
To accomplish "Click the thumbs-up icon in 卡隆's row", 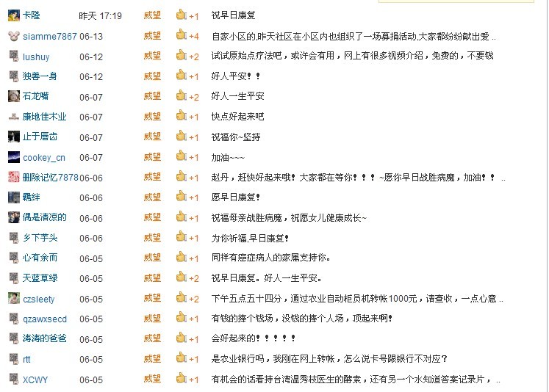I will (182, 15).
